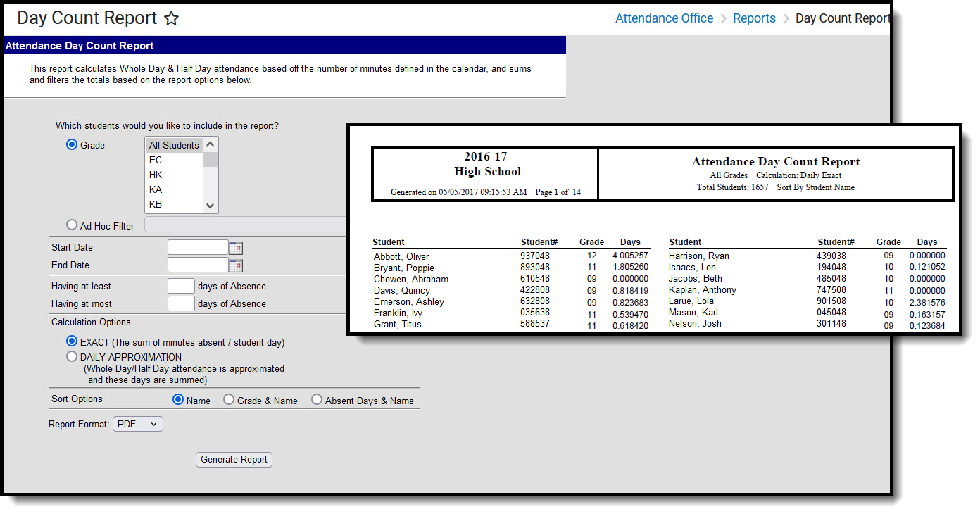Click the Total Students: 1657 text
980x514 pixels.
(731, 187)
